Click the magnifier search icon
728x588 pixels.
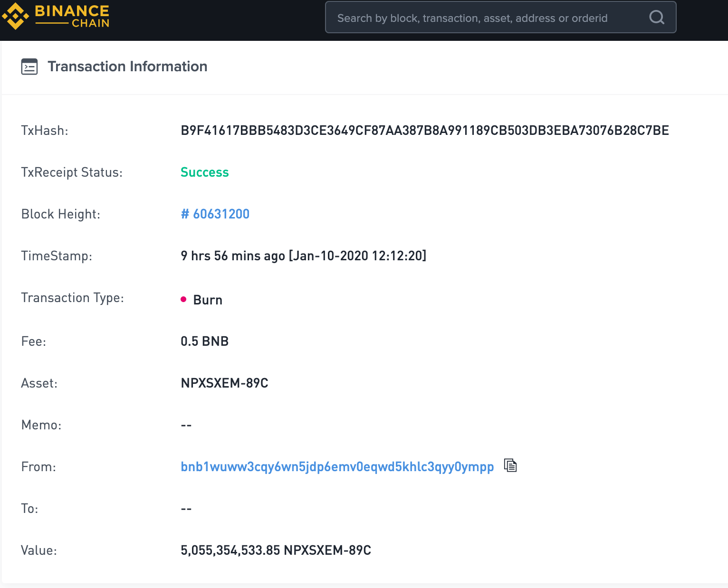[656, 18]
